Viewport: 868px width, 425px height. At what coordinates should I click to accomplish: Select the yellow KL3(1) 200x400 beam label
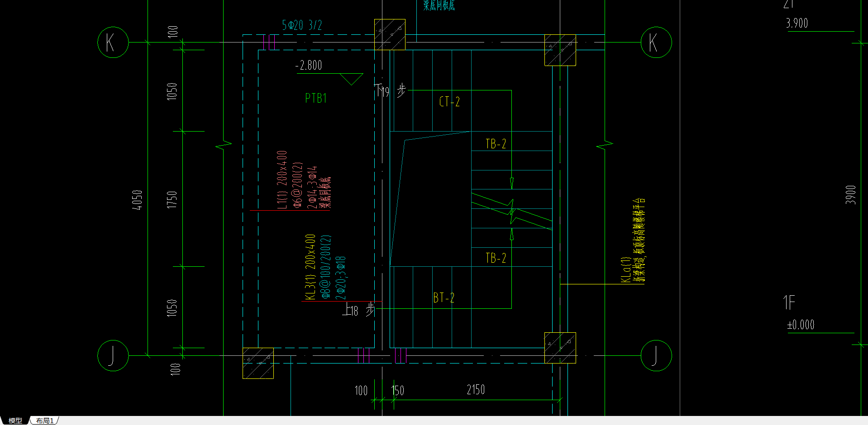pyautogui.click(x=310, y=267)
